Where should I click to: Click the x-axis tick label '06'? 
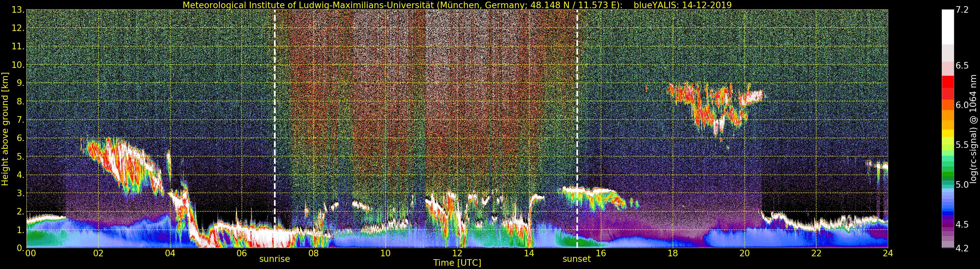pos(242,253)
